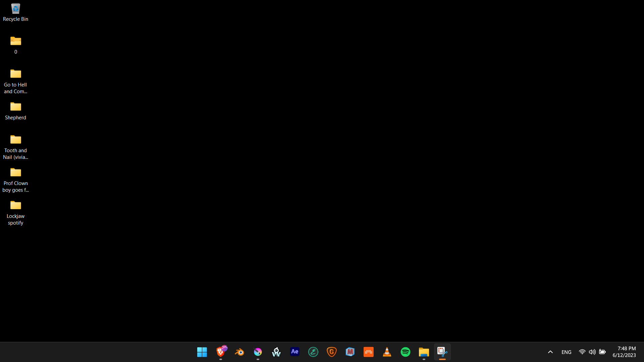644x362 pixels.
Task: Click the ENG language indicator
Action: coord(566,352)
